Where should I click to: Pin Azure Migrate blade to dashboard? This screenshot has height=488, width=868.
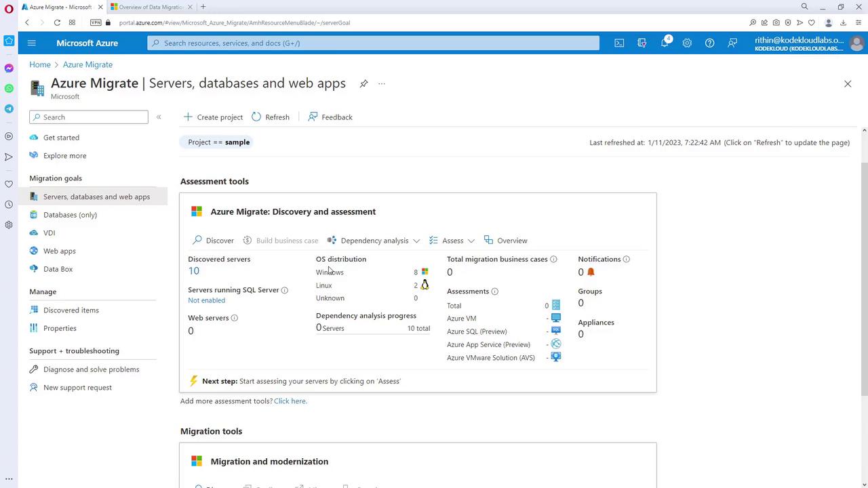tap(363, 83)
